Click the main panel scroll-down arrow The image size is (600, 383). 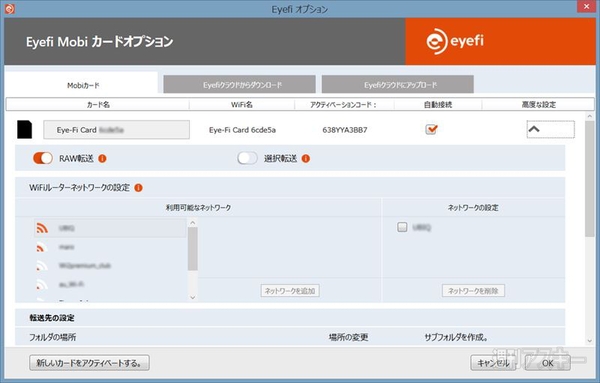(590, 341)
